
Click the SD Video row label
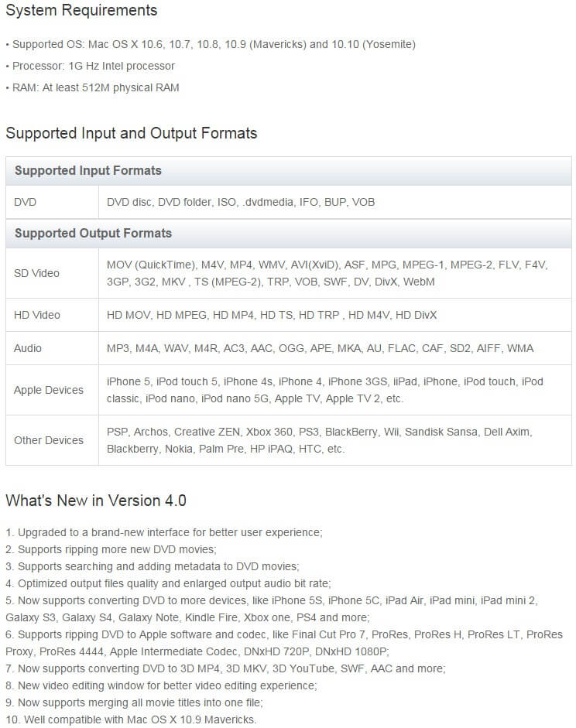[x=36, y=273]
